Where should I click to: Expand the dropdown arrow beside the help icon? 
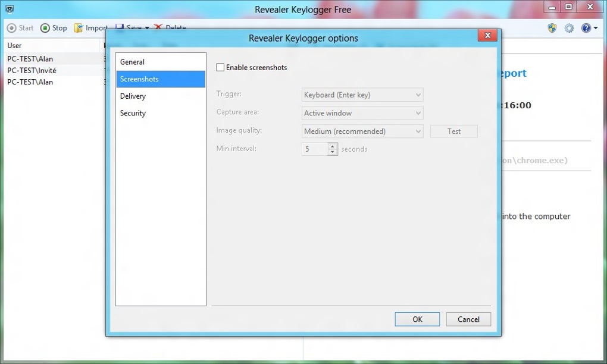[x=595, y=28]
